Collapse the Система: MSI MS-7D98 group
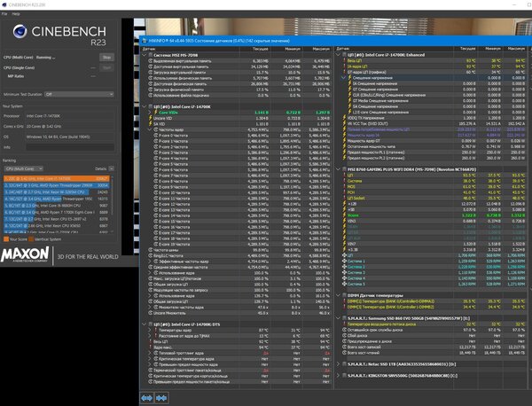 point(145,55)
